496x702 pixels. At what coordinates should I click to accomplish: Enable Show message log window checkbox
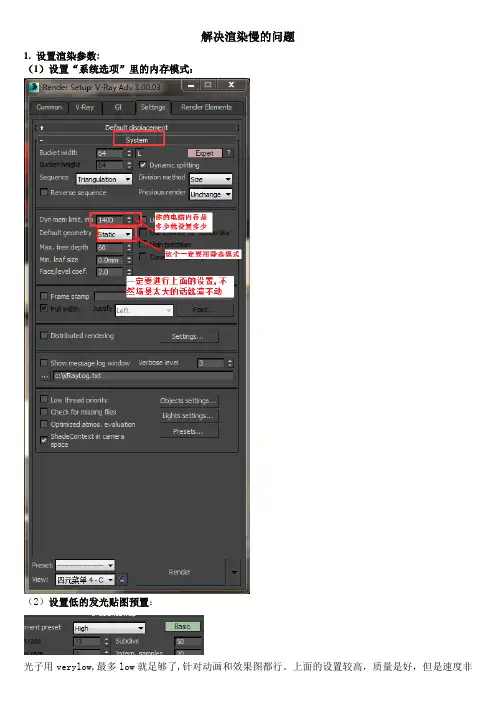[x=44, y=363]
